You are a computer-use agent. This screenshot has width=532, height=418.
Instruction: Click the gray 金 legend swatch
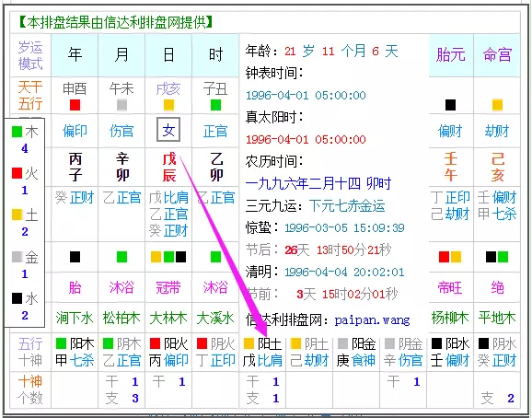[17, 257]
